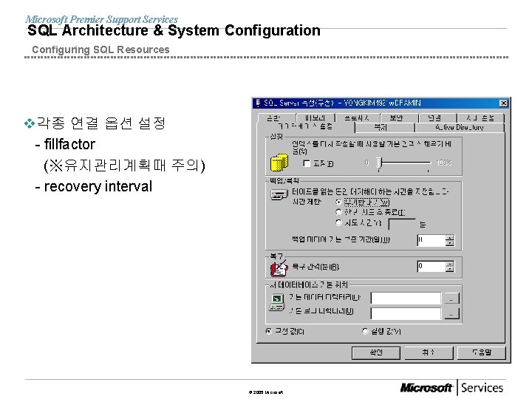Increase recovery interval with up arrow
532x399 pixels.
click(x=449, y=264)
